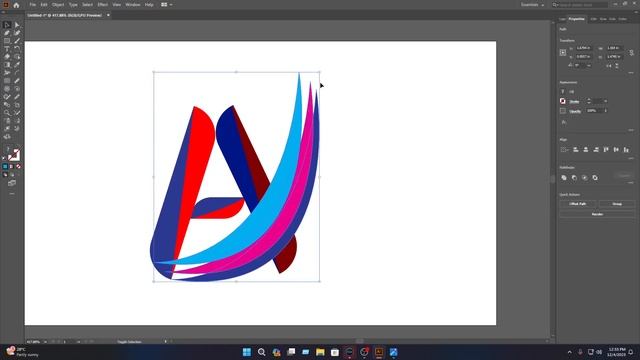This screenshot has width=640, height=360.
Task: Set paint to Color mode button
Action: (x=5, y=167)
